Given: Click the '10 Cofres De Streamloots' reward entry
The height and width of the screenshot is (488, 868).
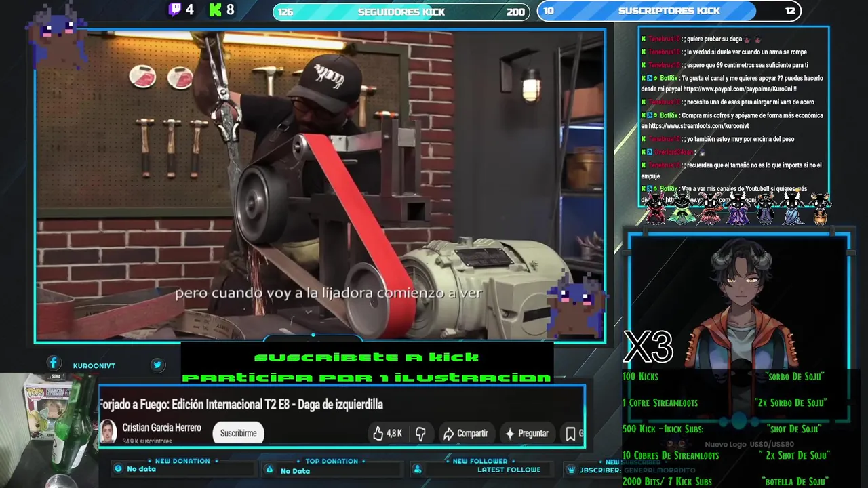Looking at the screenshot, I should click(671, 455).
